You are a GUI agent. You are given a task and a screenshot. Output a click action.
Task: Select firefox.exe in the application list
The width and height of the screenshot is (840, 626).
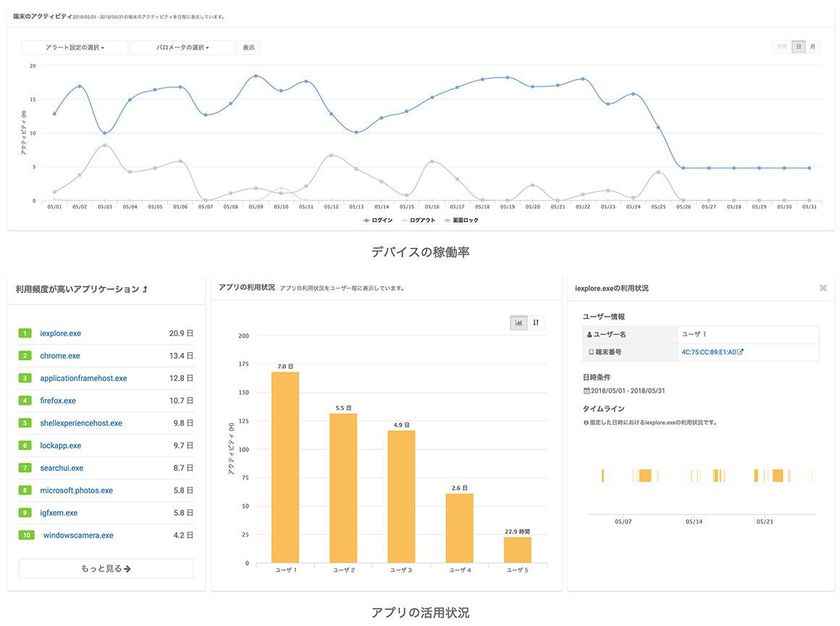58,401
